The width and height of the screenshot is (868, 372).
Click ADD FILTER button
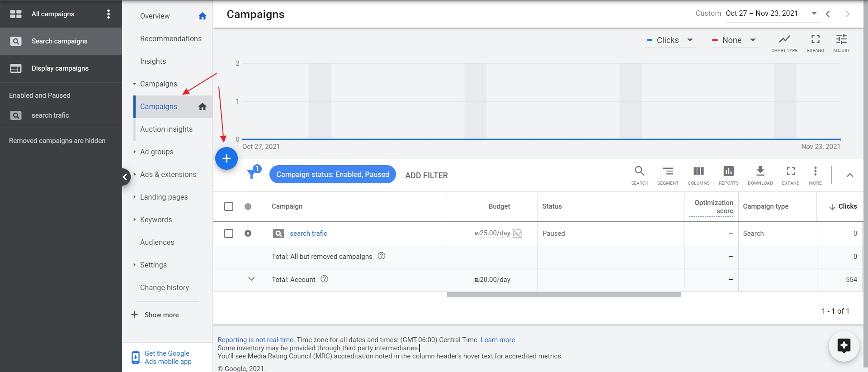coord(426,176)
